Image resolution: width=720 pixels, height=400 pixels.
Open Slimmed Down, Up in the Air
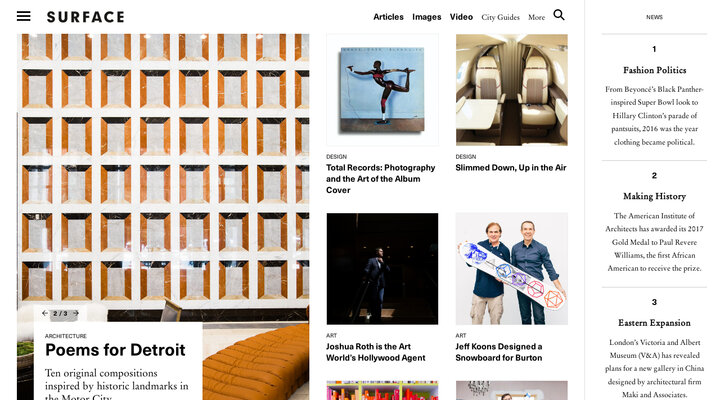coord(511,168)
